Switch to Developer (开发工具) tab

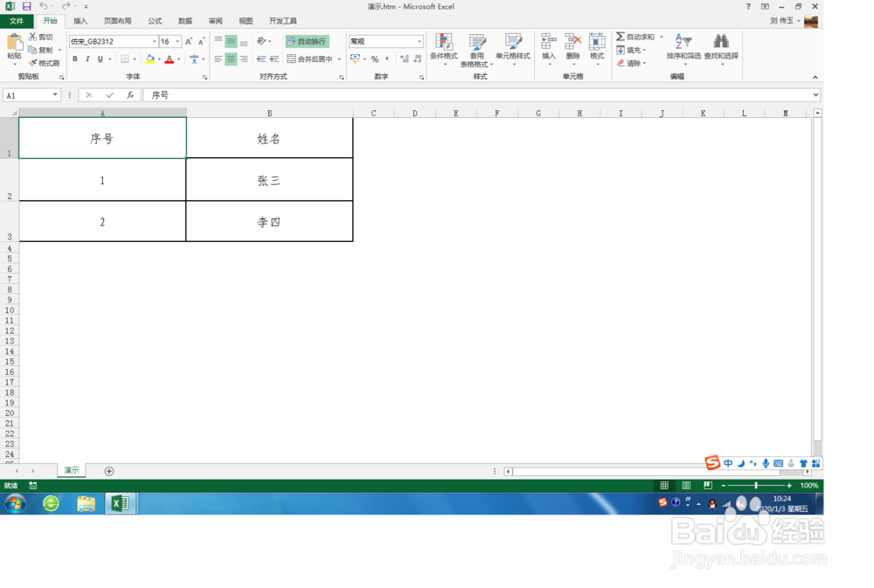pyautogui.click(x=282, y=21)
